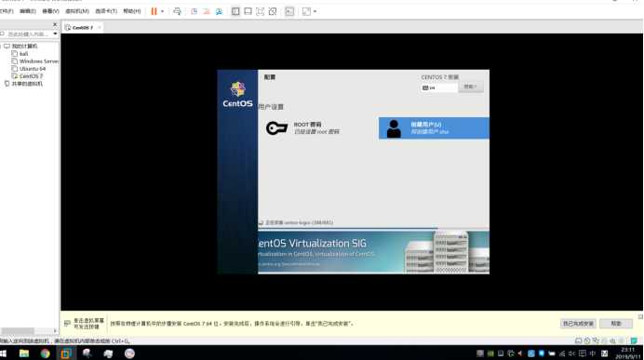Expand the stretch display dropdown arrow
Viewport: 644px width, 360px height.
pyautogui.click(x=315, y=11)
